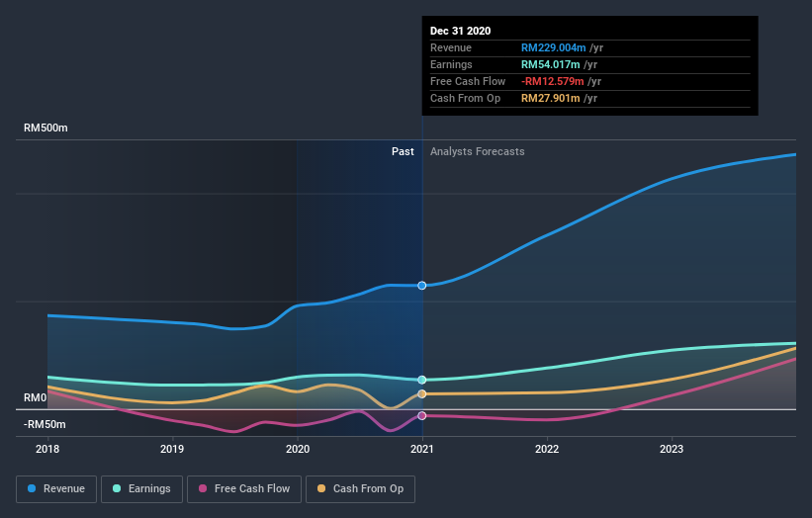Image resolution: width=812 pixels, height=518 pixels.
Task: Click the Revenue row label in tooltip
Action: pos(451,48)
